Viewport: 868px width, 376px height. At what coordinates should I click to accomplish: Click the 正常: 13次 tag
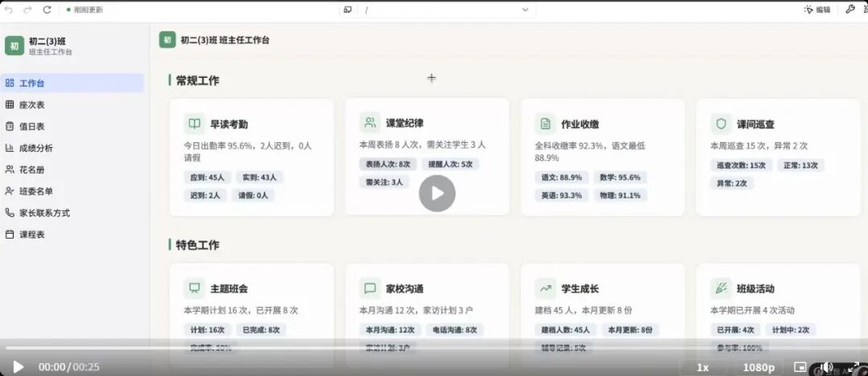coord(800,166)
